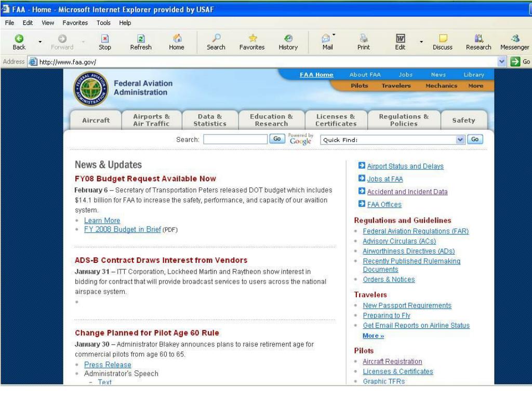Click the arrow icon beside Accident and Incident Data
The image size is (532, 399).
click(362, 191)
